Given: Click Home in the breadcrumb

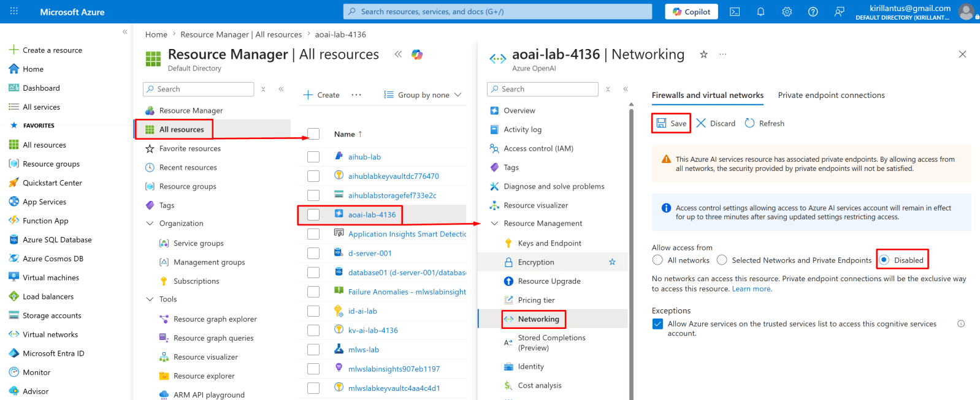Looking at the screenshot, I should (x=156, y=34).
